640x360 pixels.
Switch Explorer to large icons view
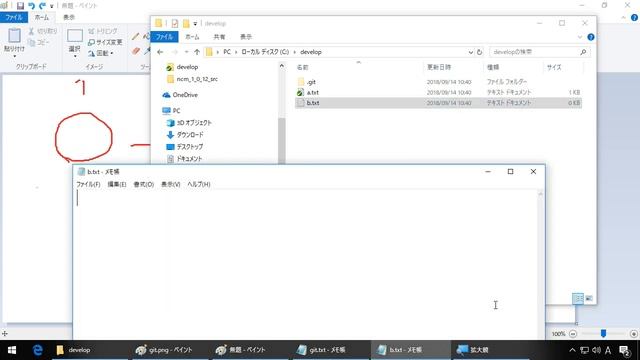(x=589, y=298)
